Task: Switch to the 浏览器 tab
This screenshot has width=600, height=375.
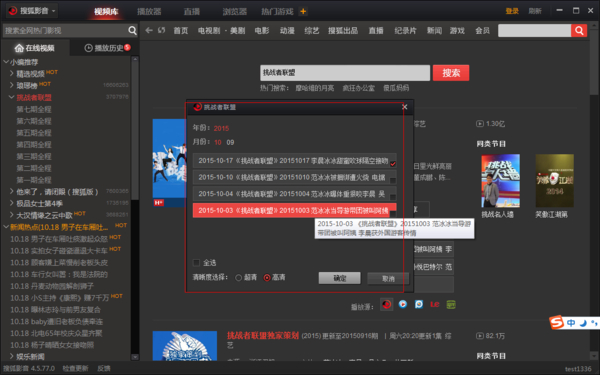Action: [235, 11]
